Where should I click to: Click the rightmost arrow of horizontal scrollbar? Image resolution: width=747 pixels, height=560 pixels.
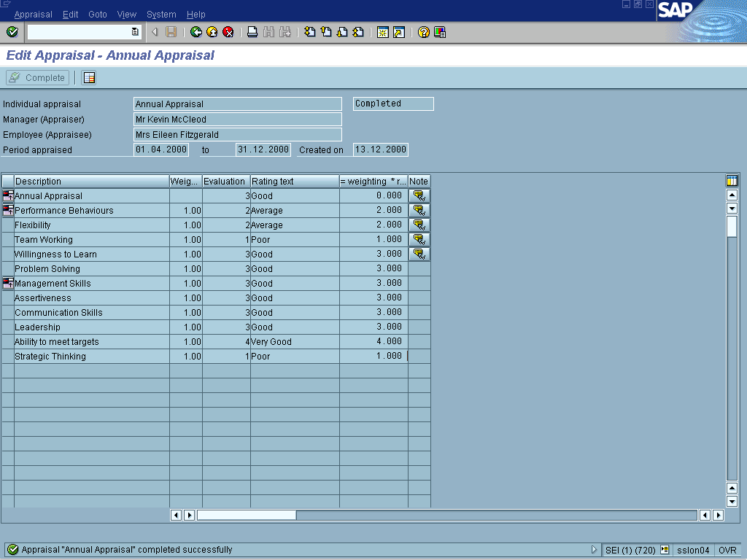click(719, 515)
